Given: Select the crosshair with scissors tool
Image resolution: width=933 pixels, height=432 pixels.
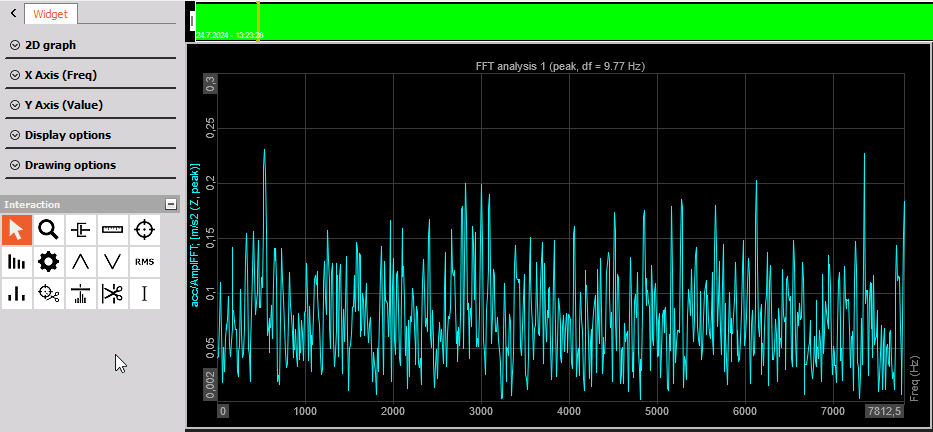Looking at the screenshot, I should pyautogui.click(x=49, y=294).
